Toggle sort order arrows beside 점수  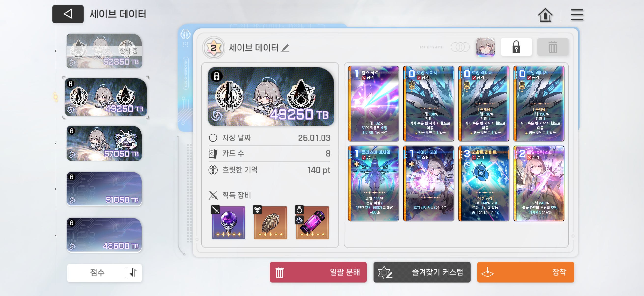coord(133,272)
